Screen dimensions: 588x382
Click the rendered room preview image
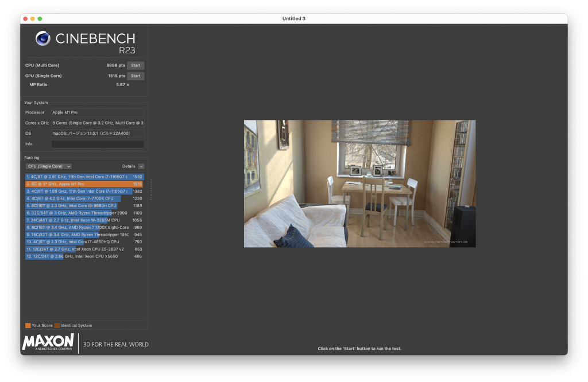click(359, 184)
